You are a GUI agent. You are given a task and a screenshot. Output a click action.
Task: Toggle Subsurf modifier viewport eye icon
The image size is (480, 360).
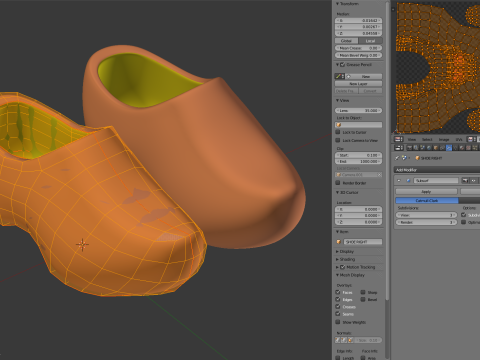[x=474, y=180]
